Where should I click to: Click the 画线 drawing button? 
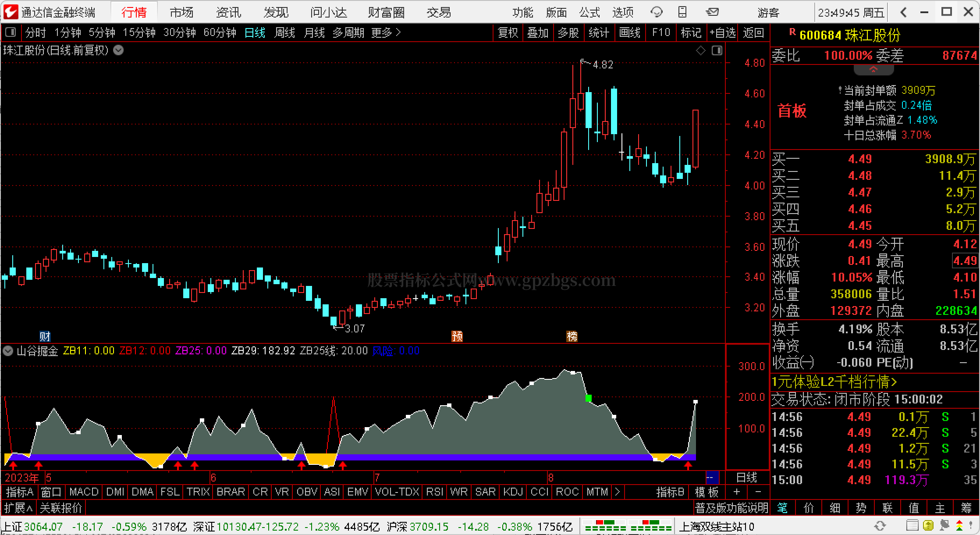630,32
